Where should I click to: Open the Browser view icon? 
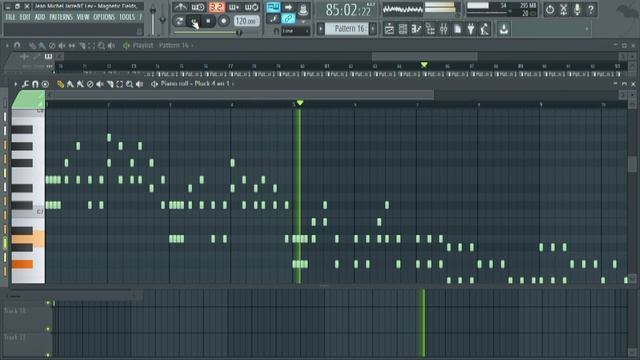[x=430, y=29]
